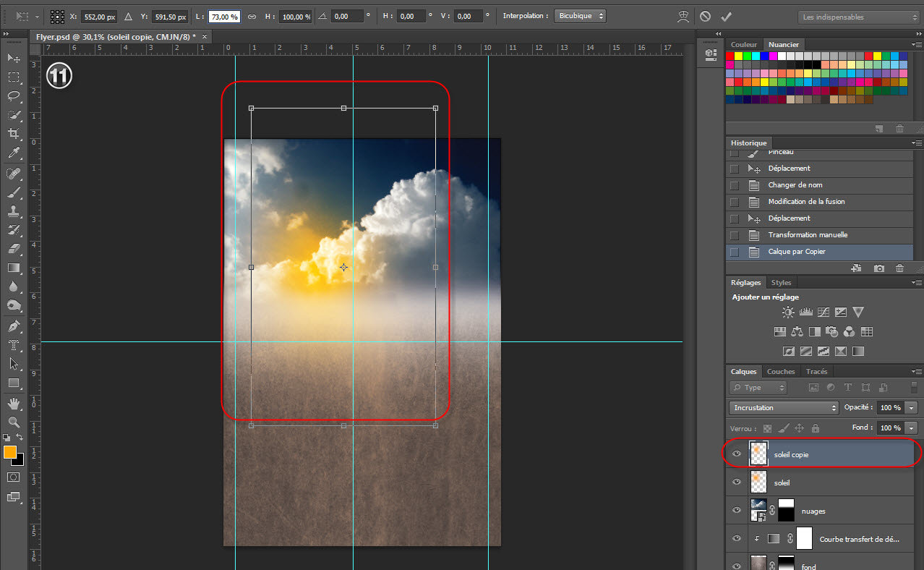Click the orange foreground color swatch
924x570 pixels.
pos(10,452)
